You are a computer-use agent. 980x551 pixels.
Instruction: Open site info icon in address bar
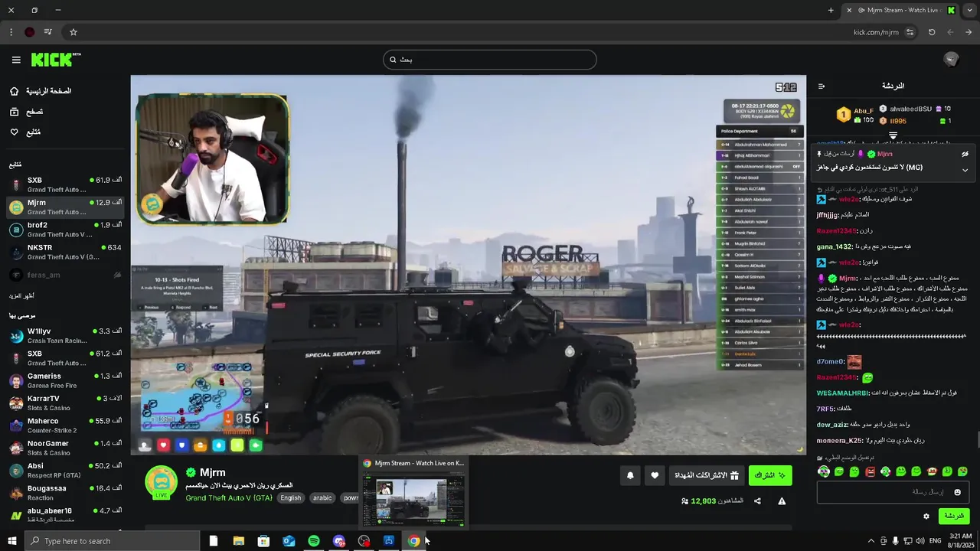(910, 32)
